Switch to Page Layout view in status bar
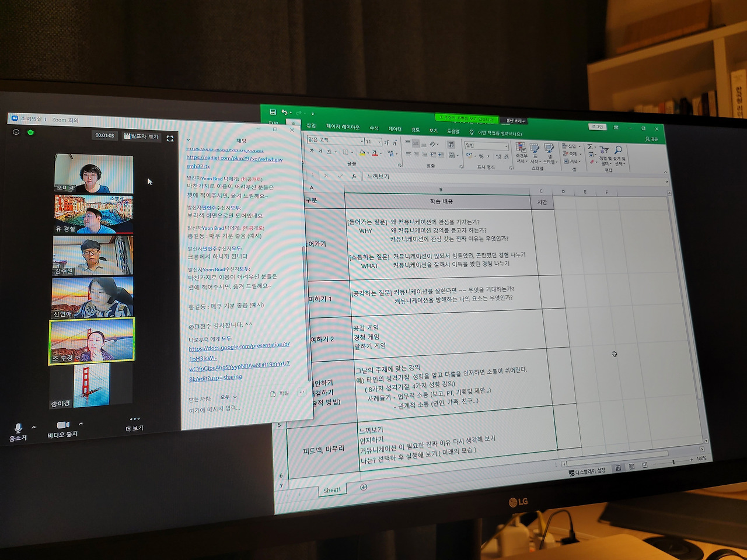Viewport: 747px width, 560px height. click(631, 466)
